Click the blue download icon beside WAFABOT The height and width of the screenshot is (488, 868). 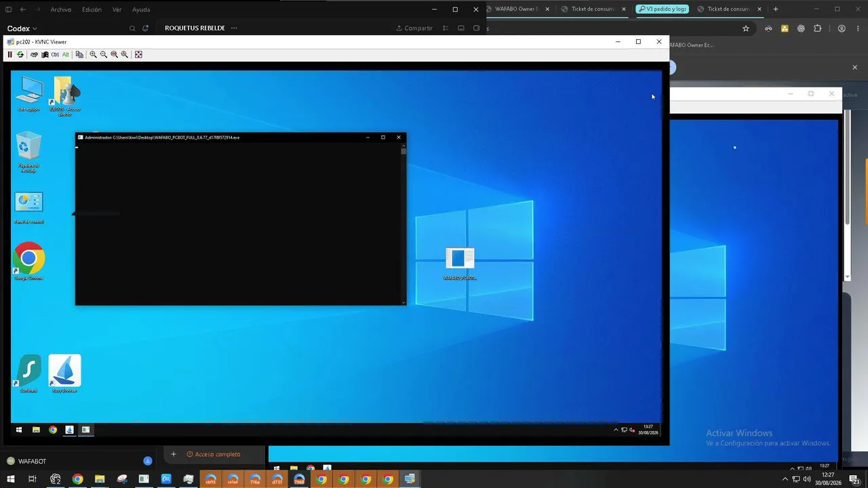coord(148,462)
